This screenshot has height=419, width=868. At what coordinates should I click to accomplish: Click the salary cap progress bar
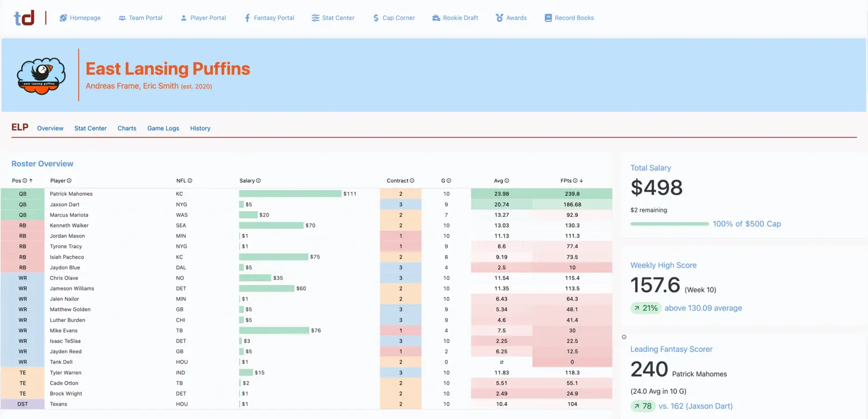pyautogui.click(x=669, y=224)
